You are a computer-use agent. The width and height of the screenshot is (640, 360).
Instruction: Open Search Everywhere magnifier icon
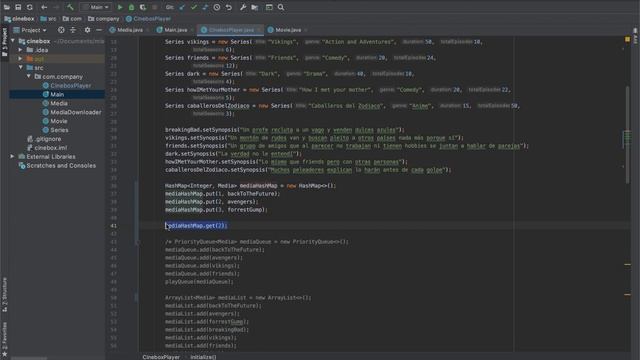tap(281, 7)
